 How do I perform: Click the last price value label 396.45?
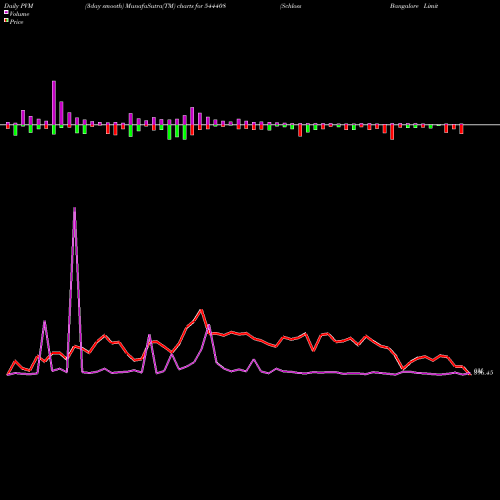pos(483,372)
